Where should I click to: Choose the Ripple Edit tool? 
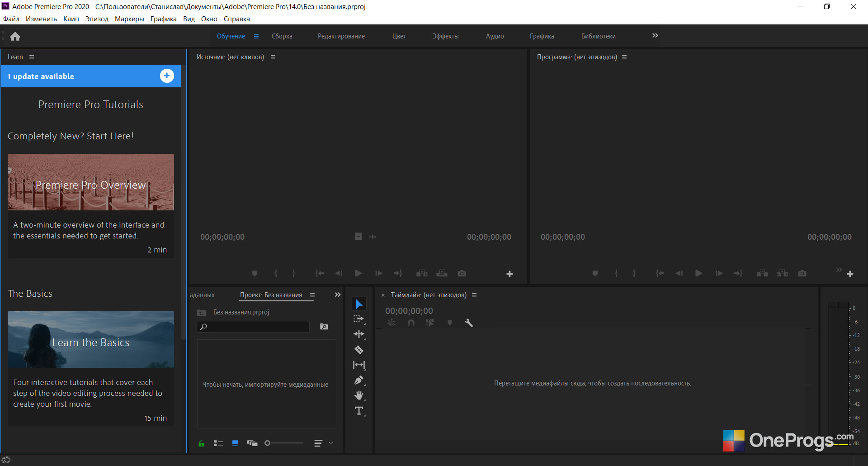(x=359, y=334)
